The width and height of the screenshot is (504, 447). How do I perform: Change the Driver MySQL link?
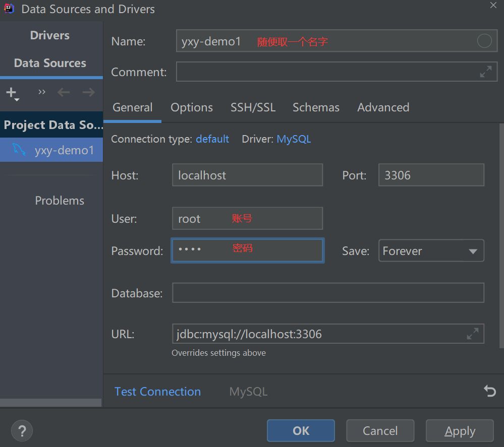(x=294, y=139)
